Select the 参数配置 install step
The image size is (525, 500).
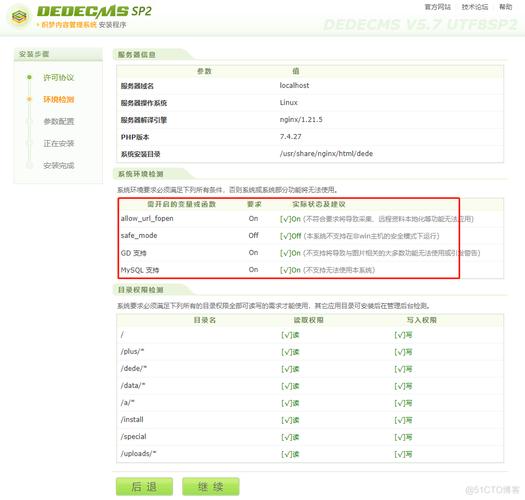coord(59,122)
